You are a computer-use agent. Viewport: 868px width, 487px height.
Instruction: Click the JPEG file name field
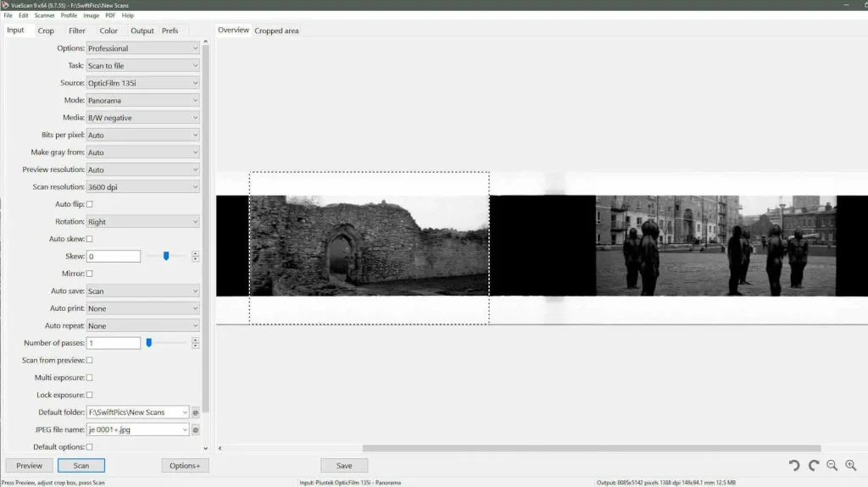(137, 429)
